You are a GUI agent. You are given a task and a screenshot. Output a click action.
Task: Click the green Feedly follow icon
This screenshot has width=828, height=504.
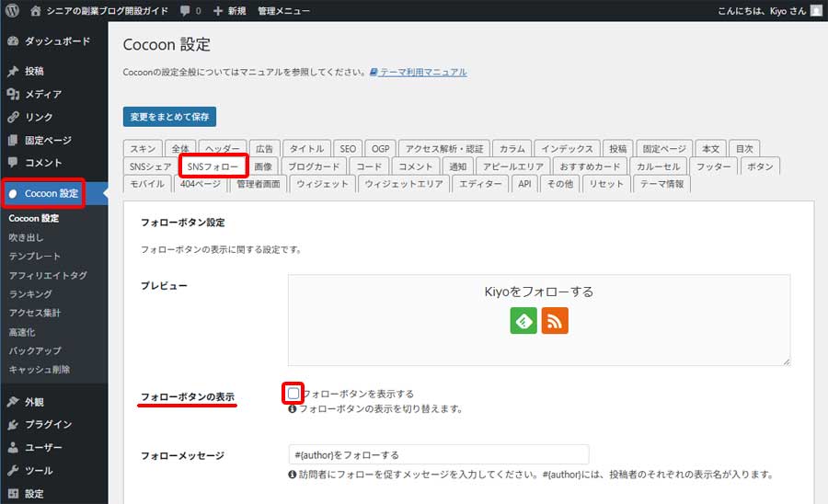coord(523,320)
